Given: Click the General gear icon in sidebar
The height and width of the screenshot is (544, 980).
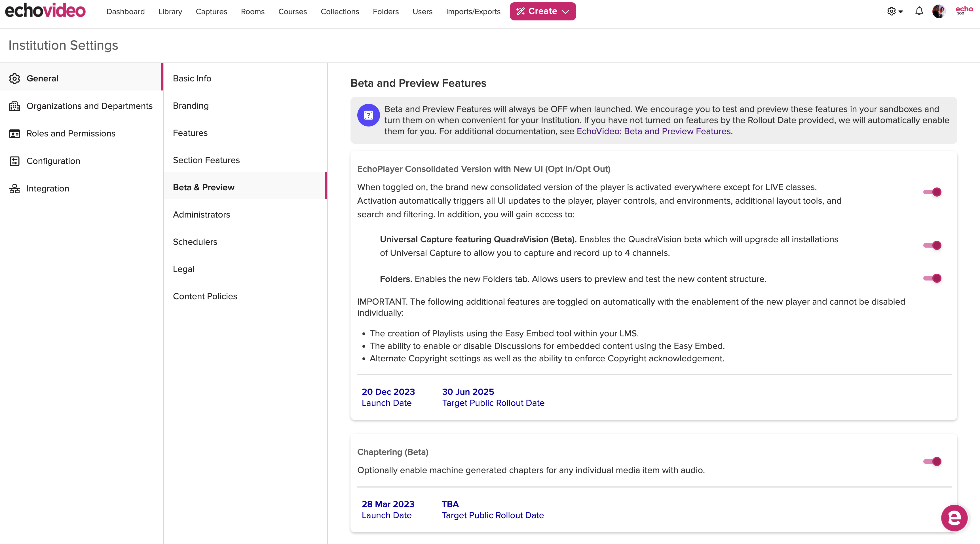Looking at the screenshot, I should pyautogui.click(x=14, y=78).
